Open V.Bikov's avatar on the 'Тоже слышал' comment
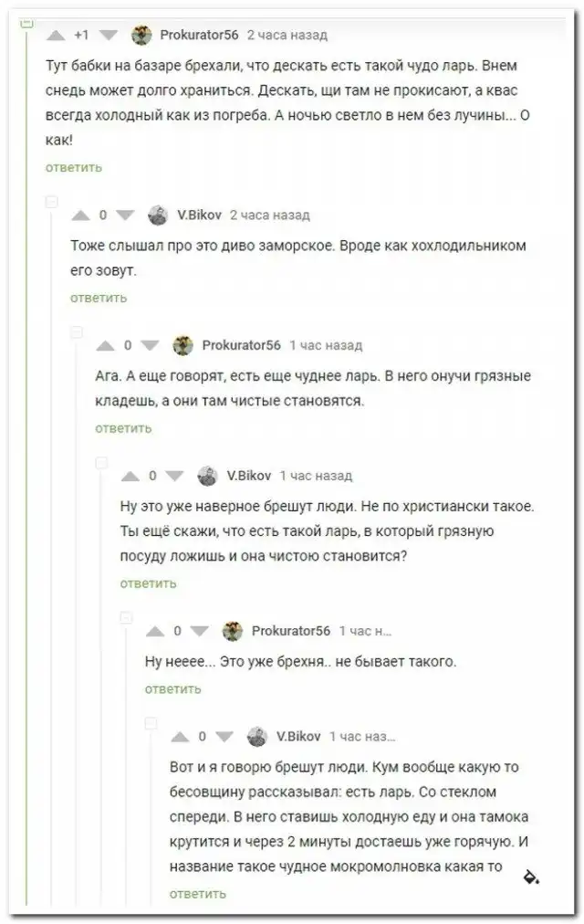 pyautogui.click(x=159, y=215)
